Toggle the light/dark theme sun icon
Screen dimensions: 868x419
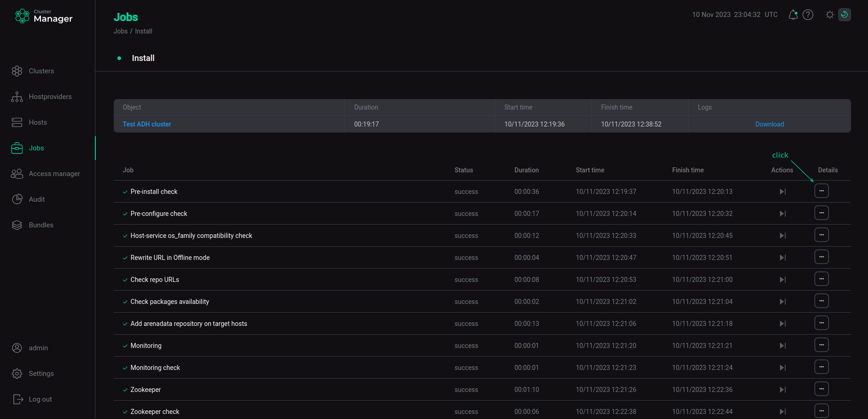coord(829,15)
